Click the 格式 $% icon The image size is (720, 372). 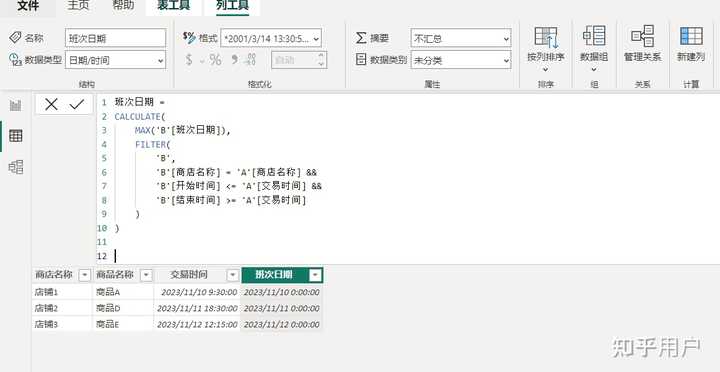[189, 37]
